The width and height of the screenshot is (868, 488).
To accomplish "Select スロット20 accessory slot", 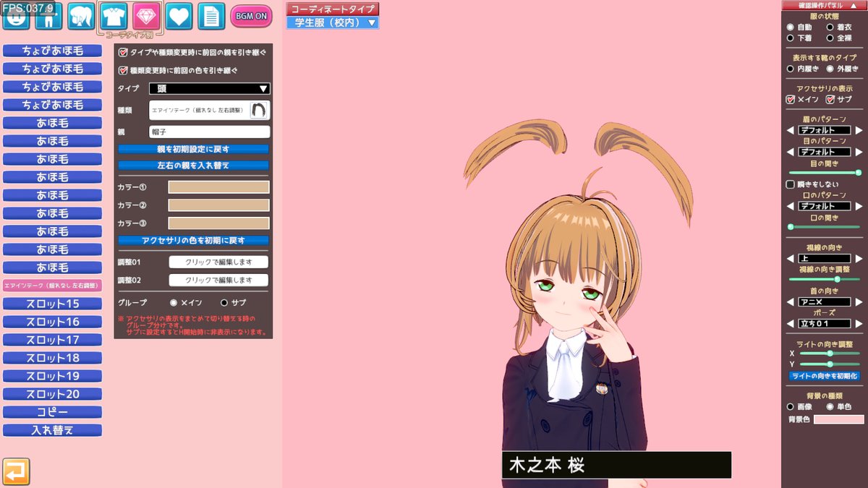I will pyautogui.click(x=52, y=394).
